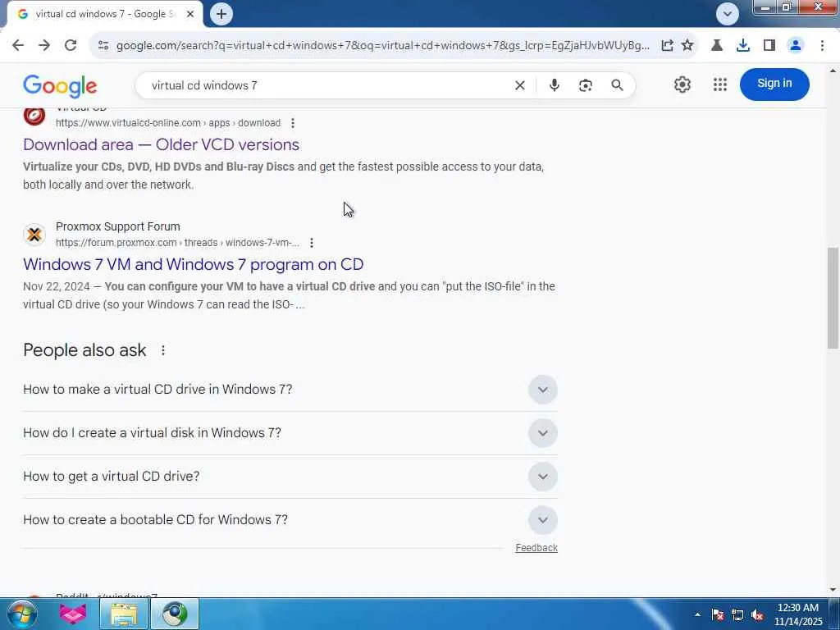This screenshot has width=840, height=630.
Task: Open Google apps grid
Action: (720, 84)
